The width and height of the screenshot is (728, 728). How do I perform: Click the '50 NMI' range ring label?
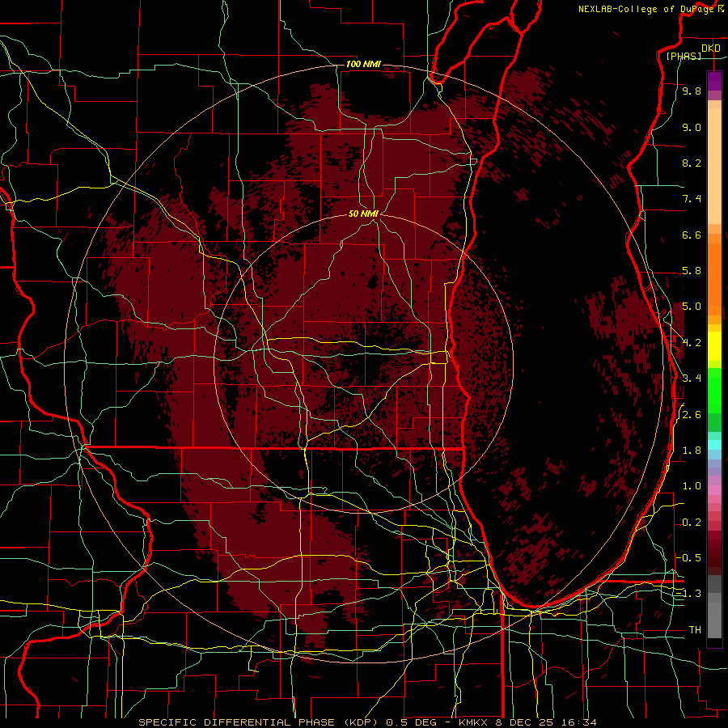[363, 214]
